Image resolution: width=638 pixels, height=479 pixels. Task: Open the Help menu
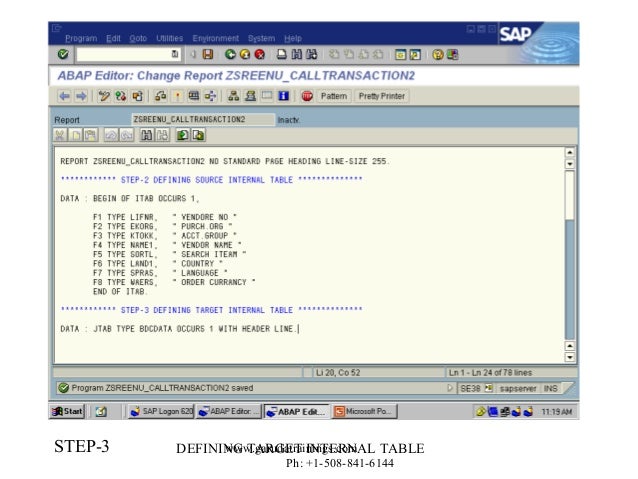click(x=293, y=38)
